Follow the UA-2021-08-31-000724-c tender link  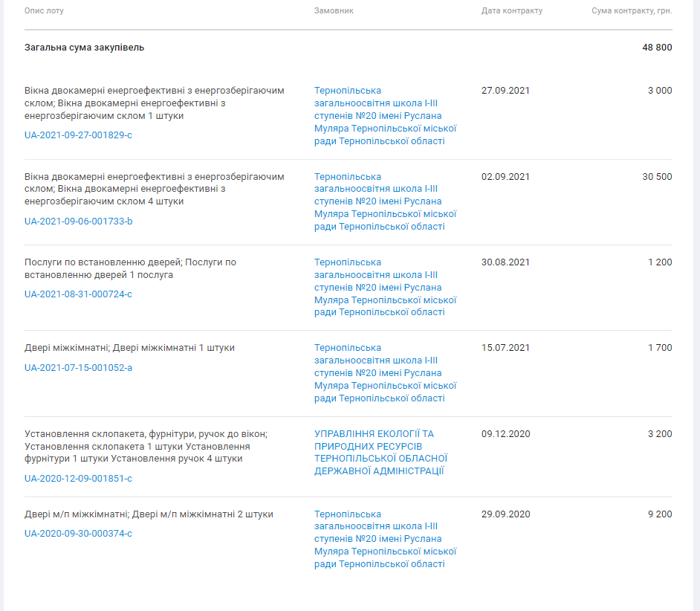[x=78, y=294]
